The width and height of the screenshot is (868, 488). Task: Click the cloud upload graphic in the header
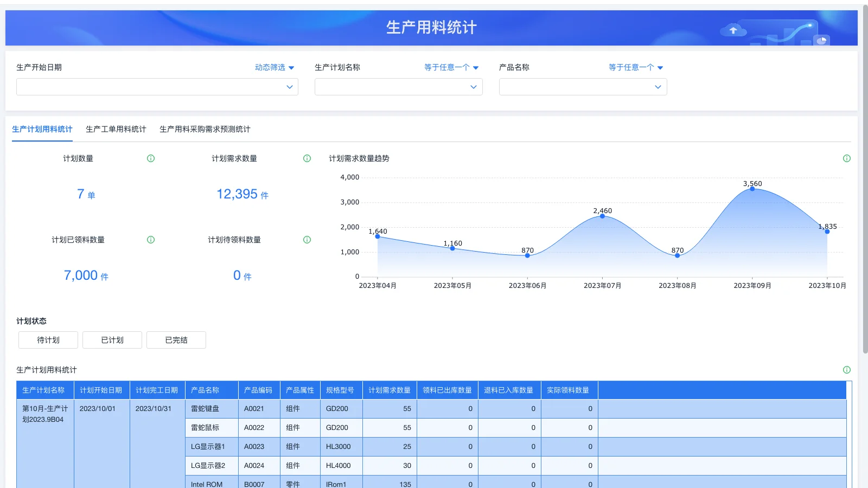tap(733, 30)
